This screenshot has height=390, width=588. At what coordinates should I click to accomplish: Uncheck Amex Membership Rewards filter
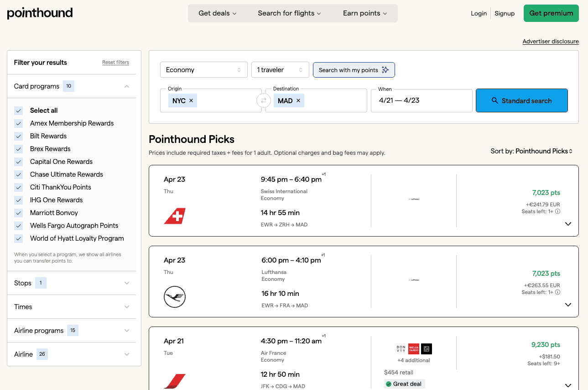[x=18, y=123]
